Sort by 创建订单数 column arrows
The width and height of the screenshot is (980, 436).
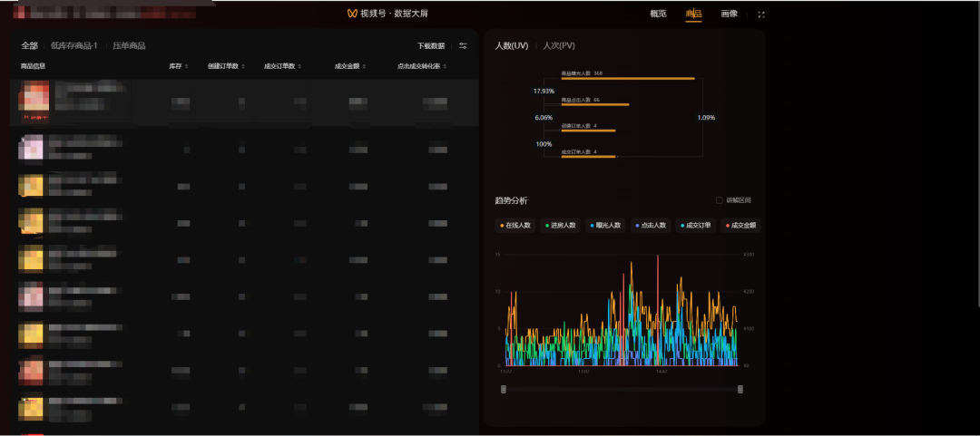click(x=243, y=66)
